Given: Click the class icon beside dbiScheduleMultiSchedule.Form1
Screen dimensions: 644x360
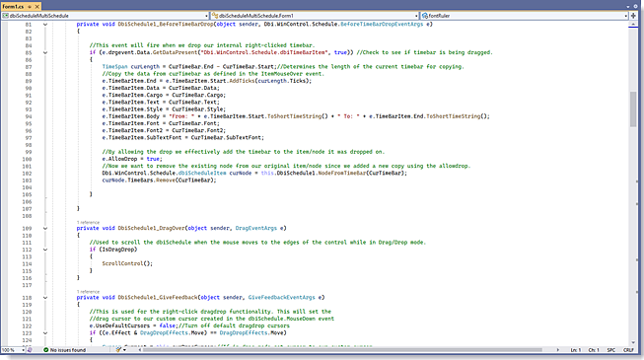Looking at the screenshot, I should (215, 16).
